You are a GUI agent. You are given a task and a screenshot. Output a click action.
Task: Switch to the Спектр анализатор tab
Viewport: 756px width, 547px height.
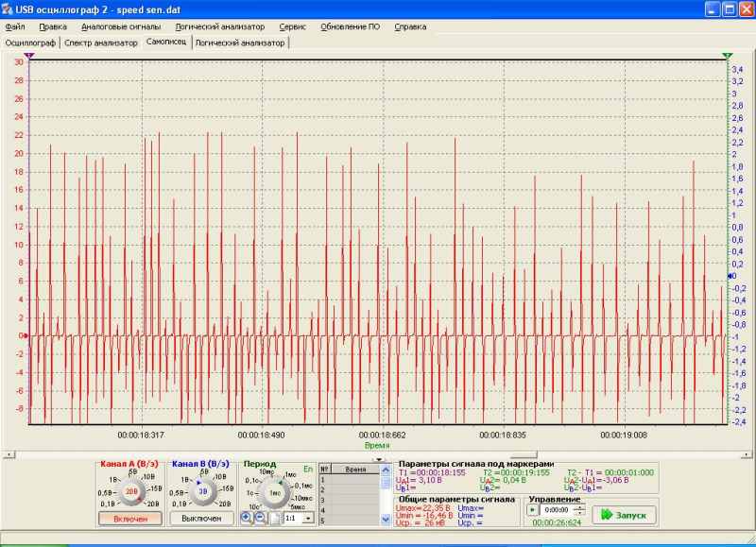point(101,43)
